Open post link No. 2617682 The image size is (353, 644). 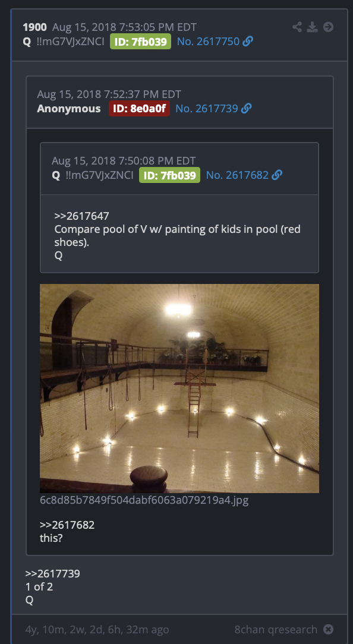click(237, 175)
